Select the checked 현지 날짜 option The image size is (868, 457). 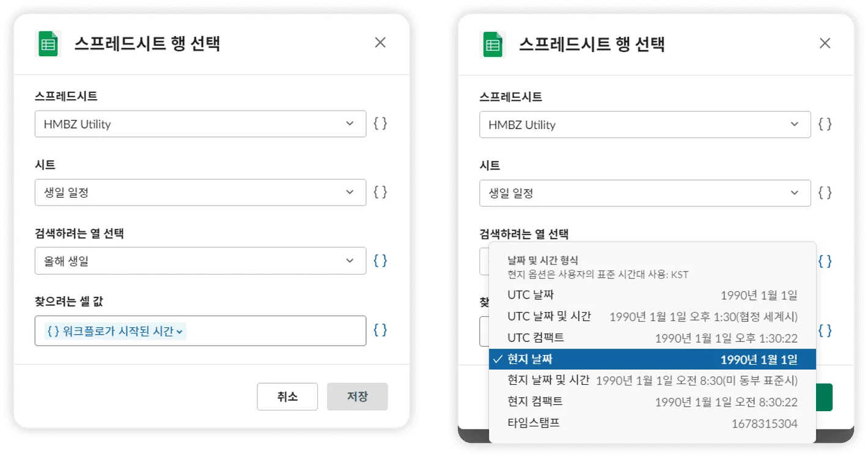(x=652, y=359)
